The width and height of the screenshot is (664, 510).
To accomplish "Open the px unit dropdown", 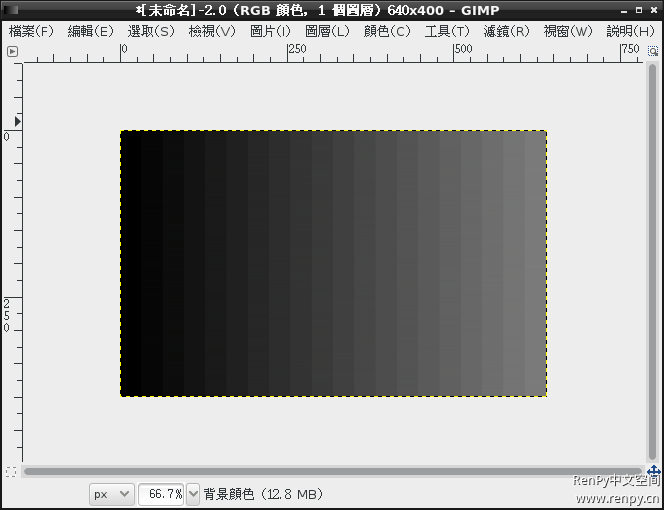I will tap(111, 494).
